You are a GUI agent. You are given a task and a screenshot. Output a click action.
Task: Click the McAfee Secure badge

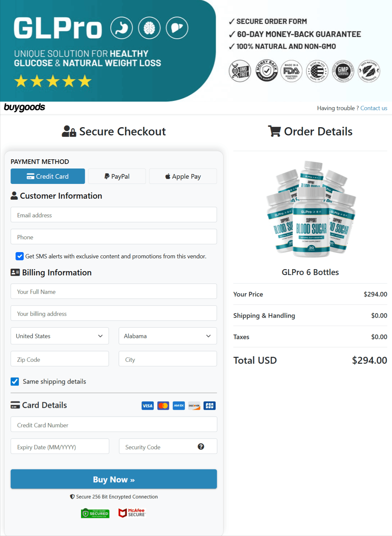pyautogui.click(x=132, y=513)
